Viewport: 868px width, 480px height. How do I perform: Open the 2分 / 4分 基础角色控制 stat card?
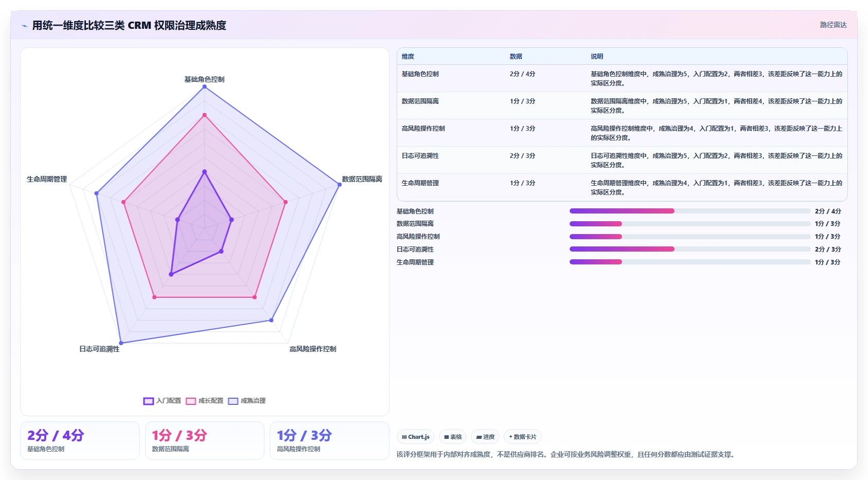coord(80,440)
